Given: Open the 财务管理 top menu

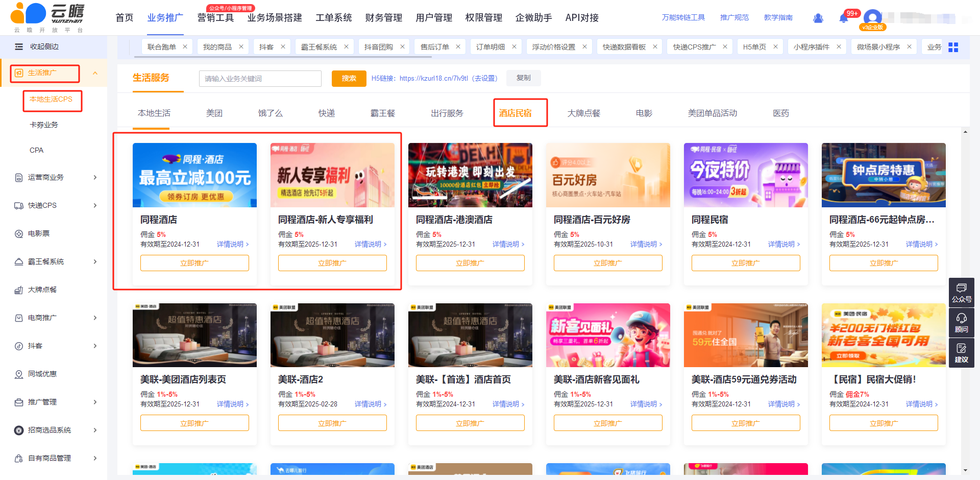Looking at the screenshot, I should 383,18.
